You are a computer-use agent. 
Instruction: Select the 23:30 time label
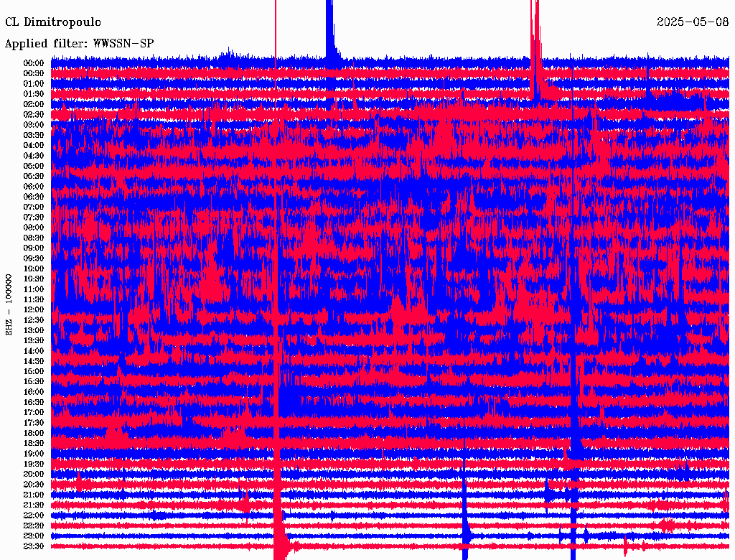click(x=34, y=546)
